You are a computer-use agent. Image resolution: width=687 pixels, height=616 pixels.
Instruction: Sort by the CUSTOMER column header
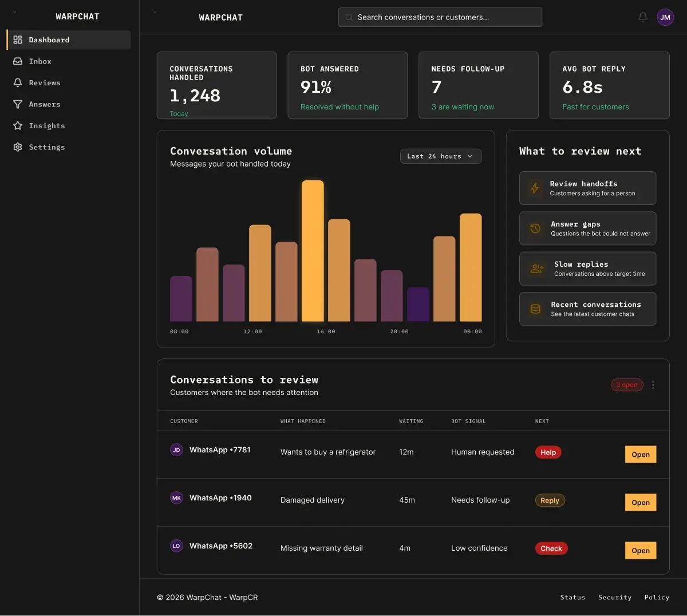(184, 421)
